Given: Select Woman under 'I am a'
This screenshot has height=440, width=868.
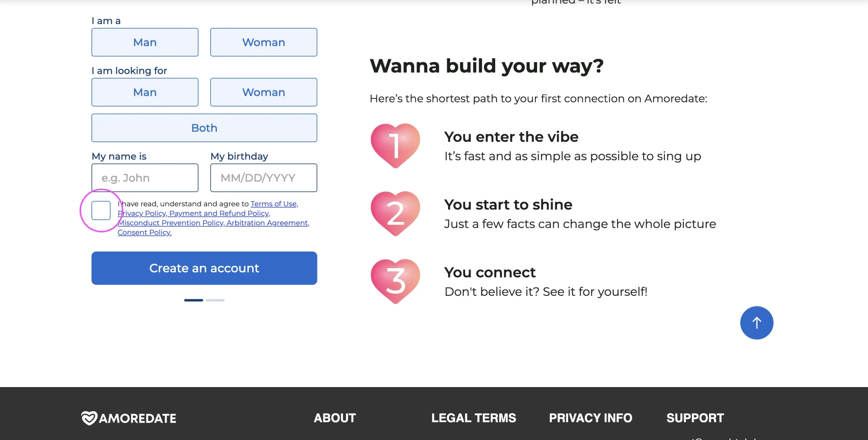Looking at the screenshot, I should 263,42.
